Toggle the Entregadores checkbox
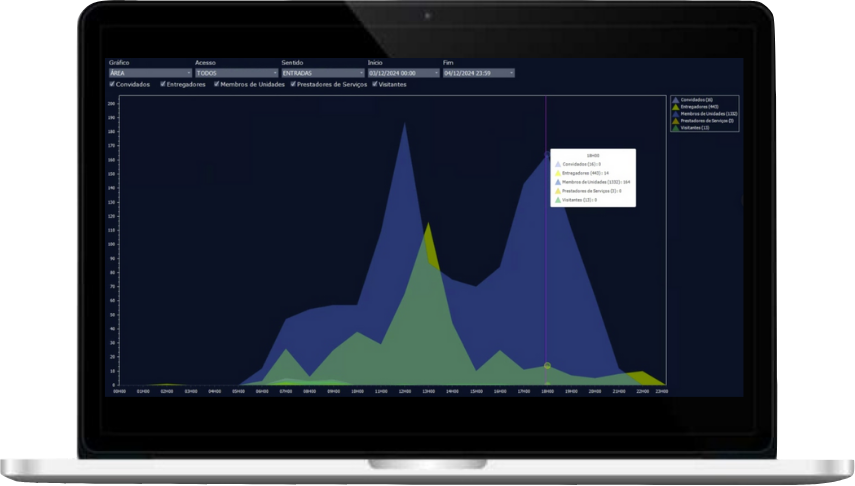This screenshot has height=486, width=855. [163, 85]
